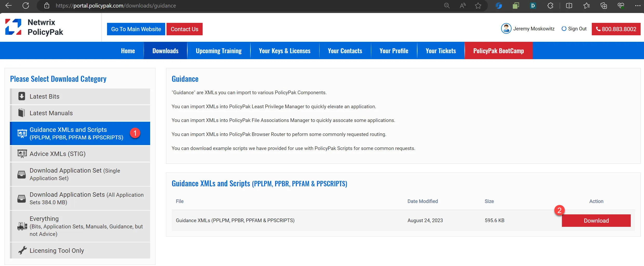The image size is (644, 266).
Task: Click the page reload button
Action: [25, 5]
